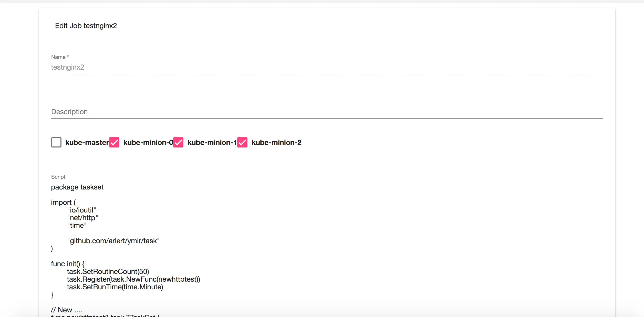Click the '// New ....' comment line
This screenshot has width=644, height=317.
(x=67, y=310)
